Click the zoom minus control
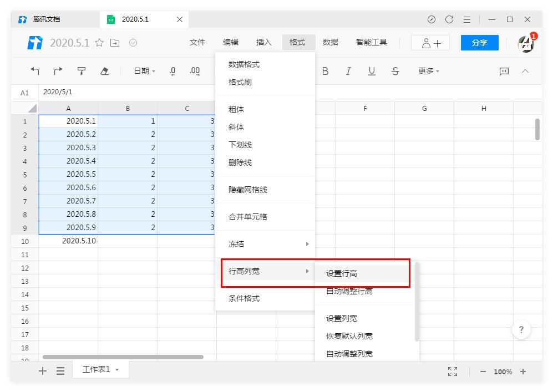Viewport: 553px width, 392px height. point(482,371)
